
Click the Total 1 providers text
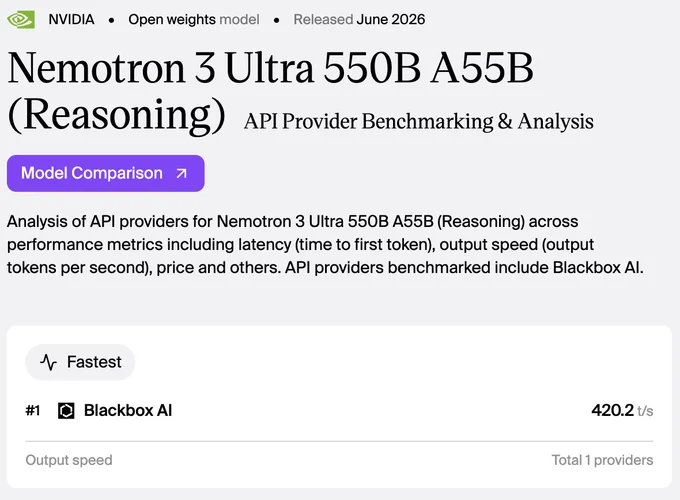[x=602, y=460]
